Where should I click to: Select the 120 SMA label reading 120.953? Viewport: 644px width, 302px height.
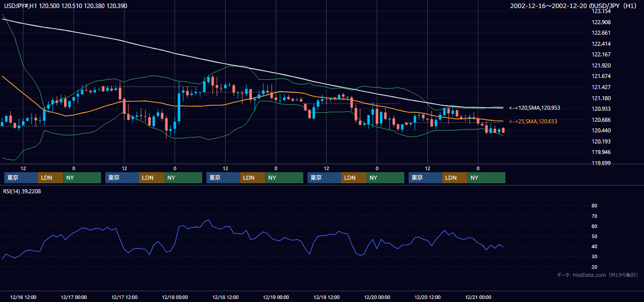click(535, 108)
